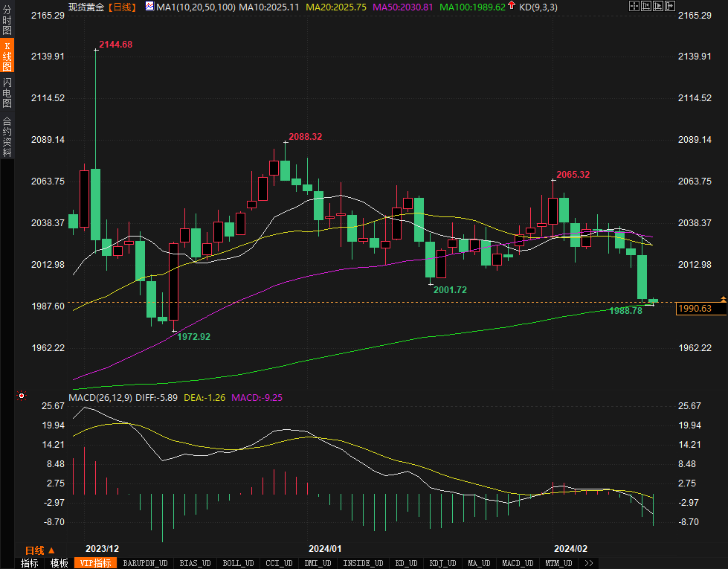728x569 pixels.
Task: Click the red sun icon above MACD panel
Action: [21, 396]
